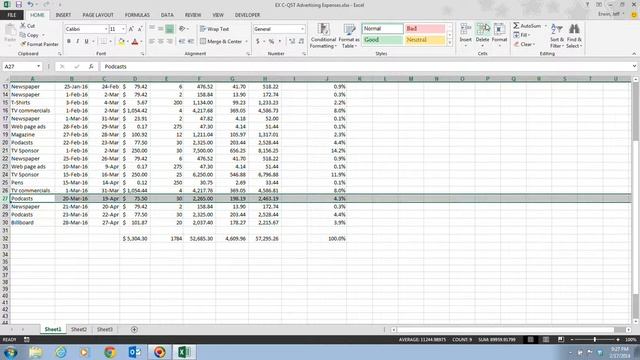Image resolution: width=640 pixels, height=360 pixels.
Task: Click the AutoSum sigma icon
Action: pyautogui.click(x=516, y=26)
